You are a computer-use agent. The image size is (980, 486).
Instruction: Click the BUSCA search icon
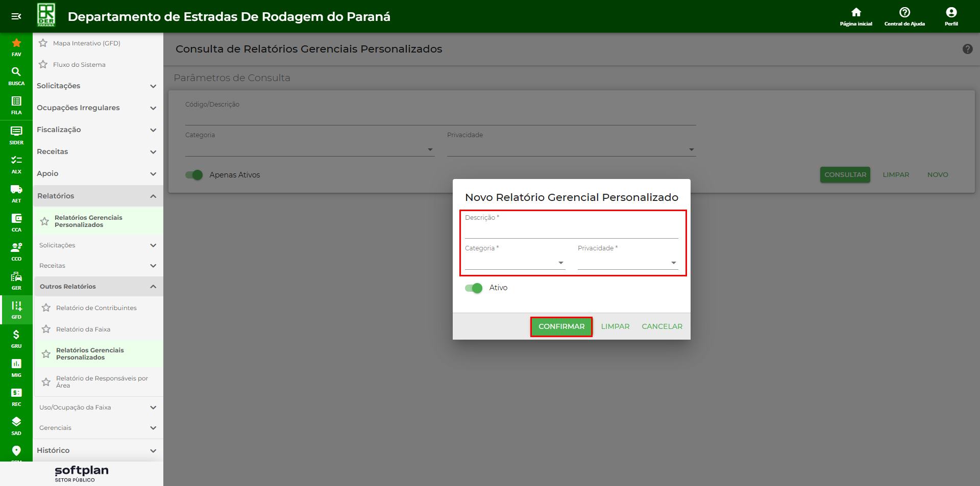pos(16,75)
